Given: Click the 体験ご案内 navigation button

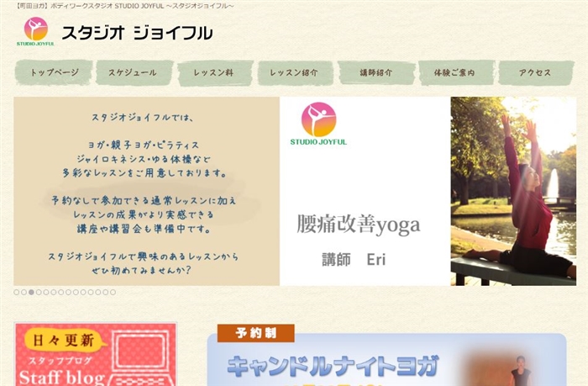Looking at the screenshot, I should (456, 72).
